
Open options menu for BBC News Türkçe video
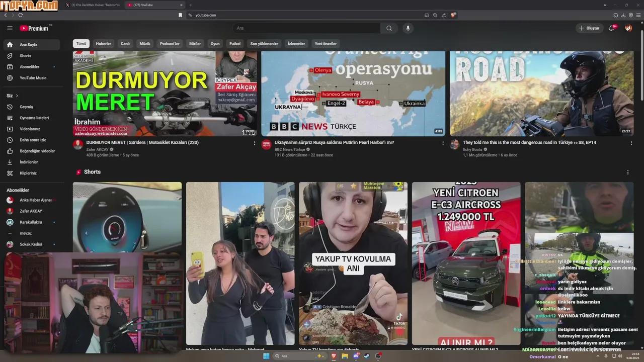coord(443,143)
